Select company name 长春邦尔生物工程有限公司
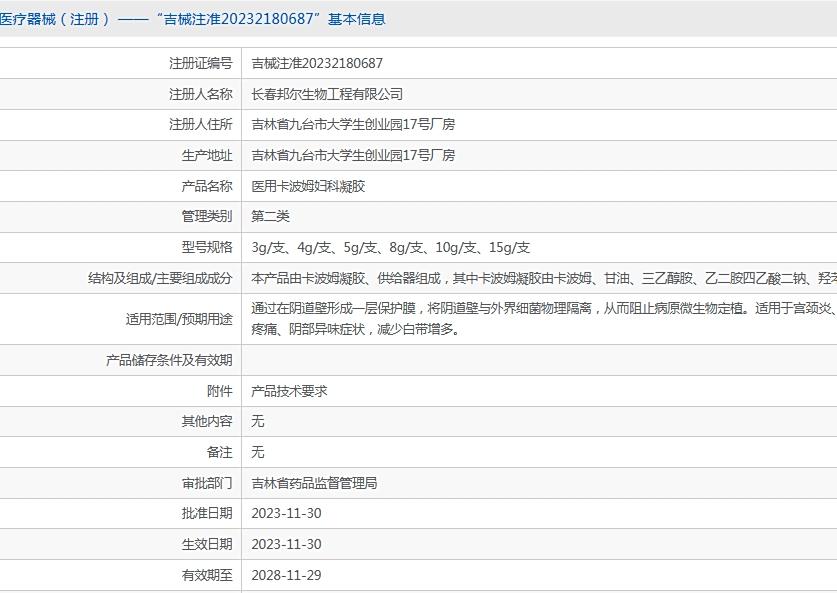 (327, 94)
